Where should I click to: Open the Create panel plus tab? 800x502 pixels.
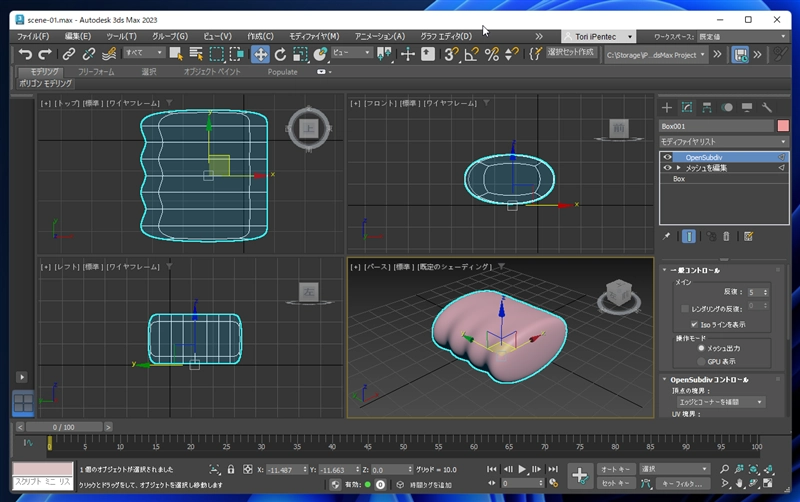667,107
